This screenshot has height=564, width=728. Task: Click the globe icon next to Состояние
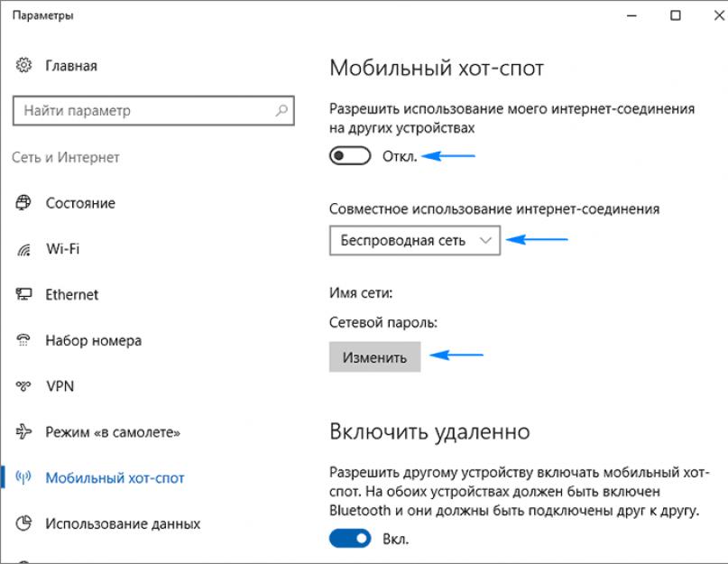(x=24, y=203)
